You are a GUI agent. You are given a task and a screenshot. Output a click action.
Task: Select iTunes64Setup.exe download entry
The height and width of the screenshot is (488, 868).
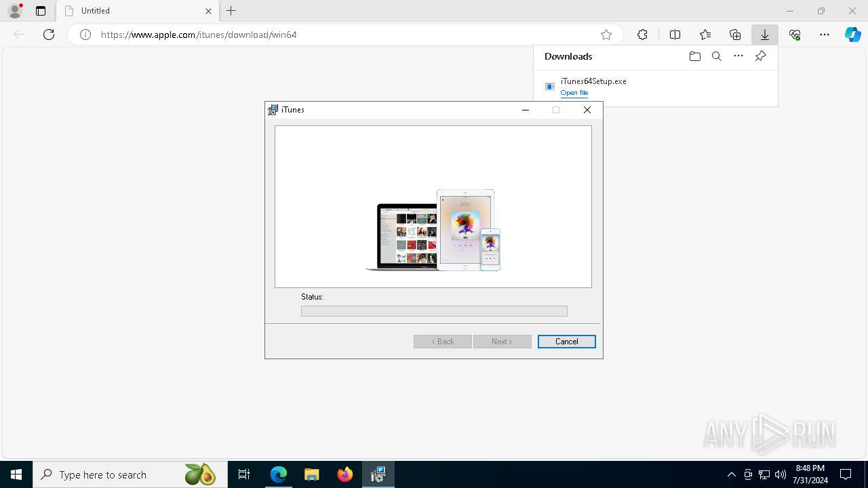pos(656,87)
